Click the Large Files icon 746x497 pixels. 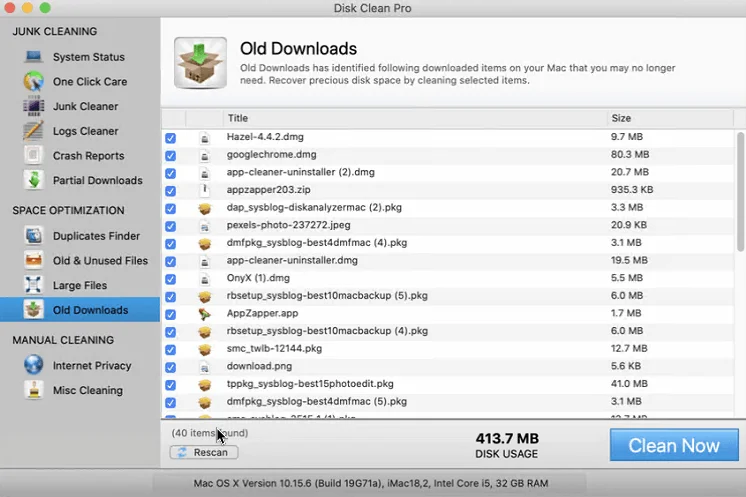click(x=33, y=285)
